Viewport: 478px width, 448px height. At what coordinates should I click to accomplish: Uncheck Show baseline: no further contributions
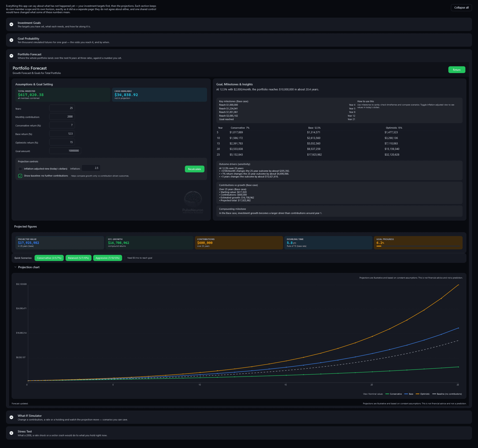[20, 176]
